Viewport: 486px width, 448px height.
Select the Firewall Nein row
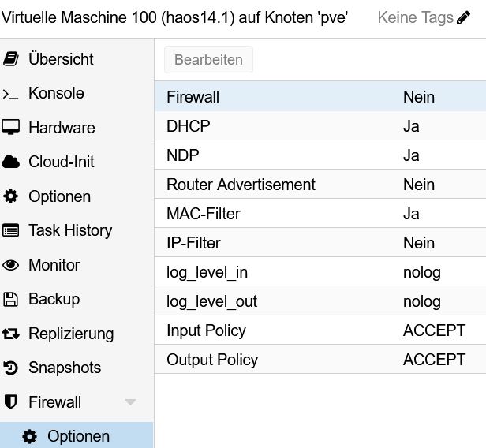(320, 97)
